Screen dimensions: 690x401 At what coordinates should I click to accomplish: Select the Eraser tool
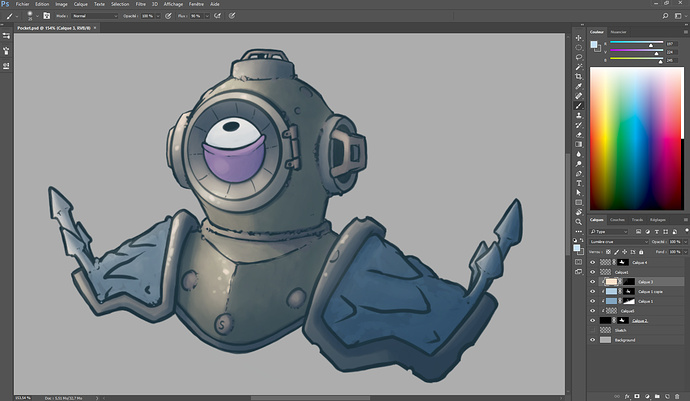tap(578, 134)
